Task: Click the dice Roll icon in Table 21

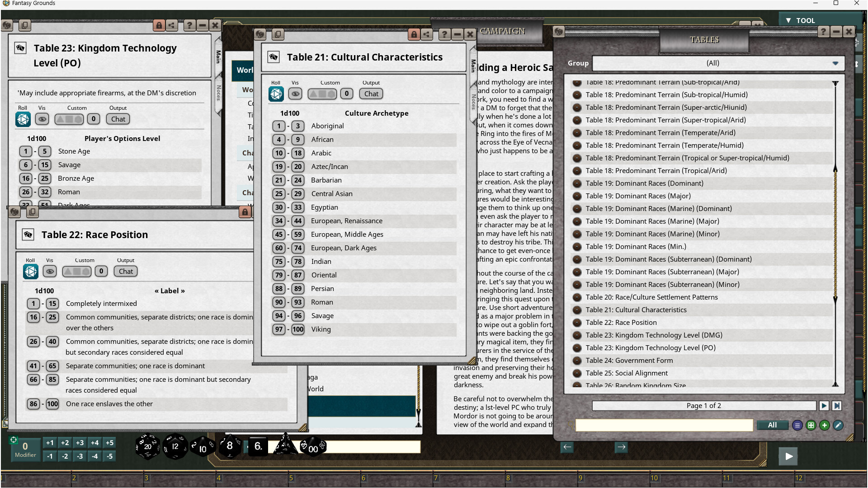Action: click(x=276, y=94)
